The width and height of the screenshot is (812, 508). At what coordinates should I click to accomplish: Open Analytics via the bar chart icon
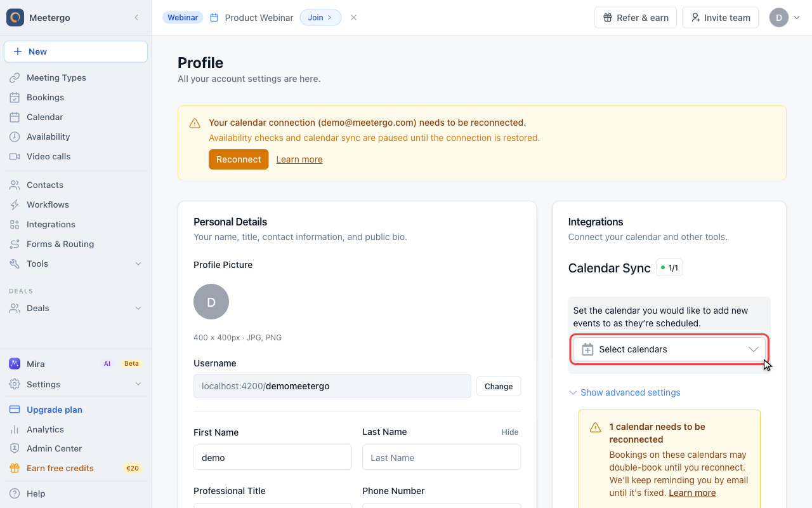15,429
